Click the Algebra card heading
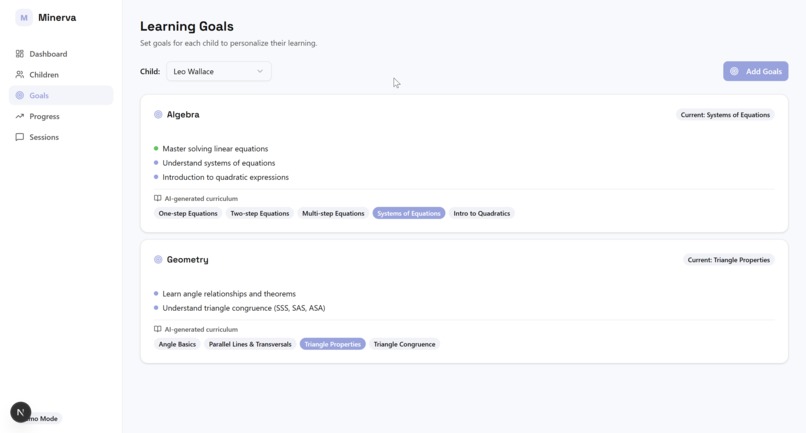 point(183,115)
